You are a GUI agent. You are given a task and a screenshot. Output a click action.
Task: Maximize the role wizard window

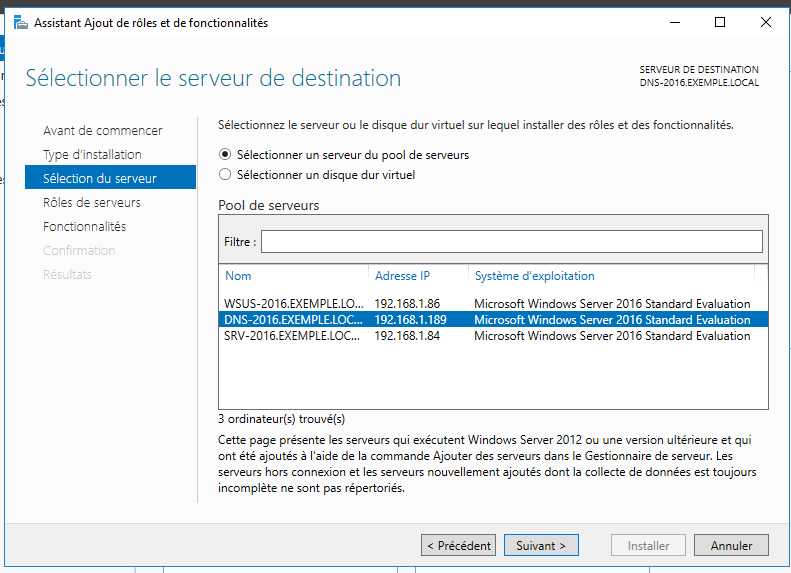tap(720, 23)
